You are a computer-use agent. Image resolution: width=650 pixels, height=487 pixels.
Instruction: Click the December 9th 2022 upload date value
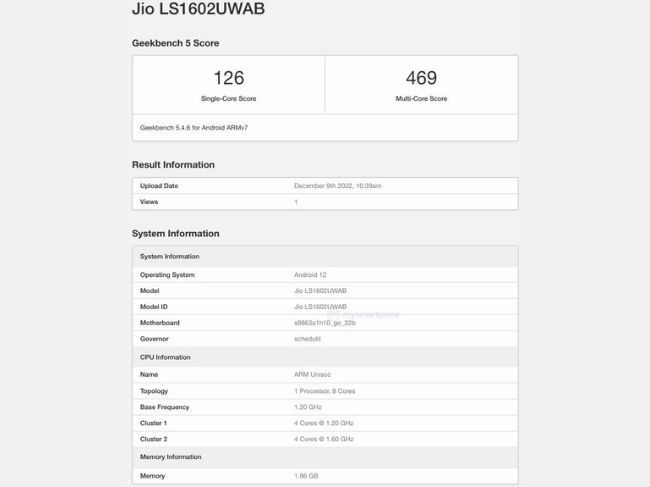pyautogui.click(x=337, y=186)
